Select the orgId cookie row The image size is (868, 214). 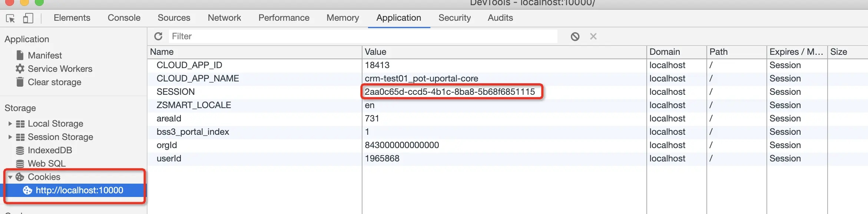click(x=508, y=145)
